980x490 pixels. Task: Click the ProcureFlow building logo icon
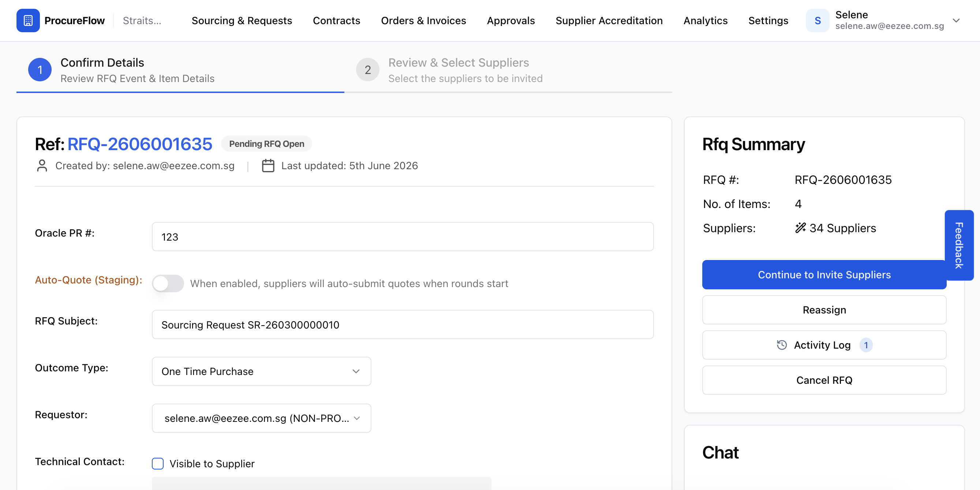pyautogui.click(x=28, y=21)
